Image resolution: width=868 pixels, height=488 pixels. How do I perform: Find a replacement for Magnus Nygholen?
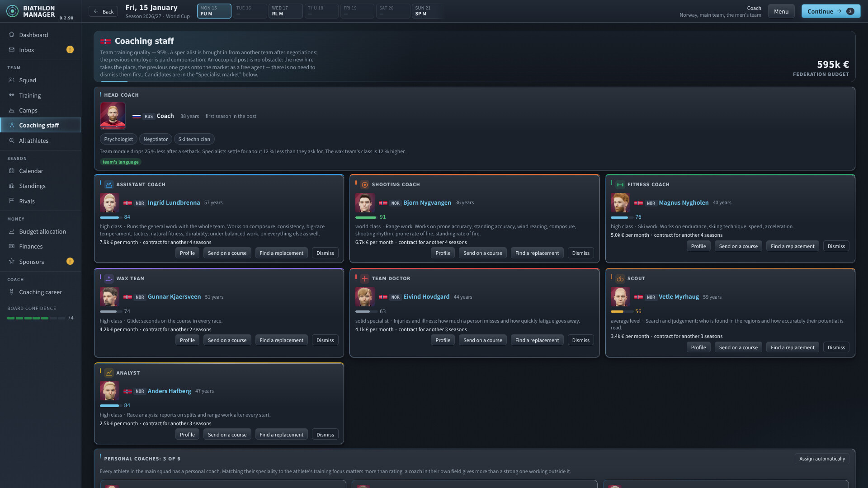792,246
